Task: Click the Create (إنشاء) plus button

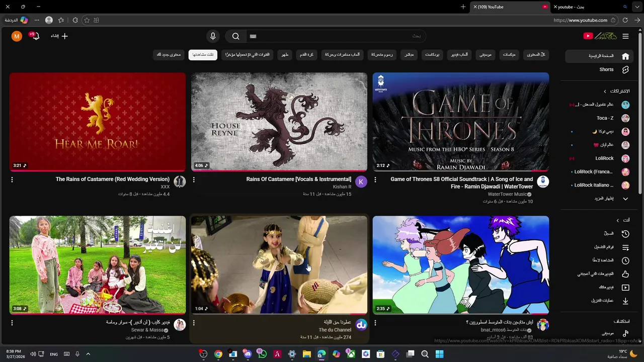Action: (x=59, y=36)
